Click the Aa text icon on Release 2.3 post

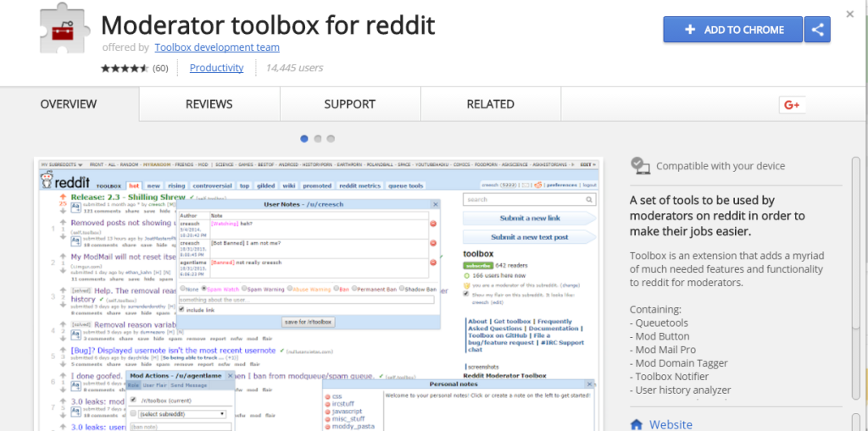[x=75, y=208]
